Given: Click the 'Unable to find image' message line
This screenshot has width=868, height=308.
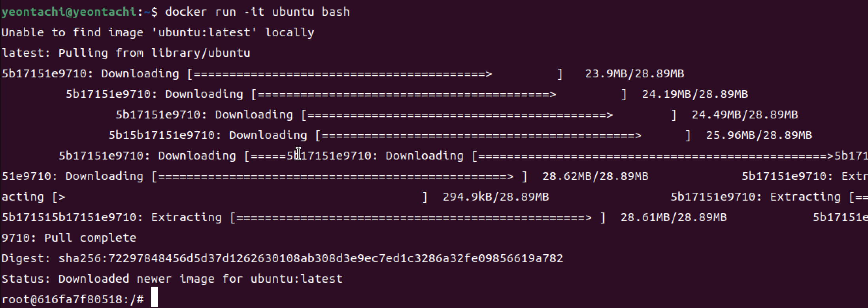Looking at the screenshot, I should click(x=158, y=32).
